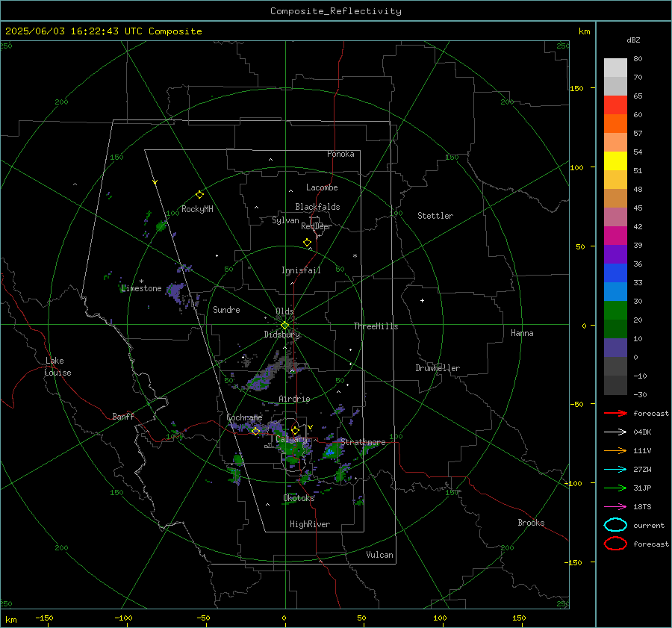Click the yellow diamond marker near Cochrane
Screen dimensions: 672x628
[255, 432]
